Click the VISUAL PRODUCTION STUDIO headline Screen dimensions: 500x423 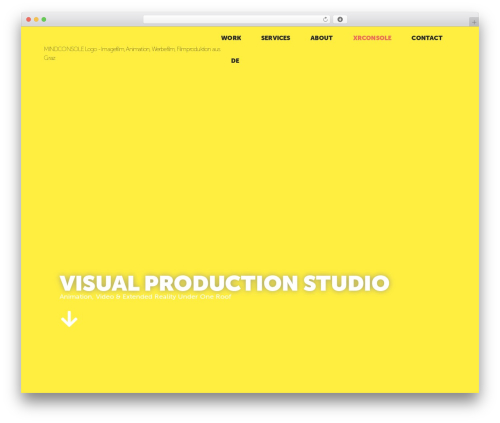(224, 283)
